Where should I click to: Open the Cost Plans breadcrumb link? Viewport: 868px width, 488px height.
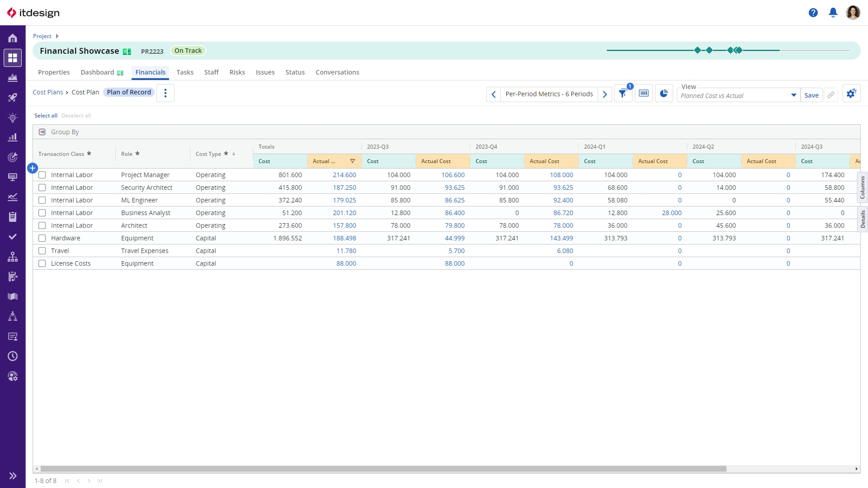point(48,92)
